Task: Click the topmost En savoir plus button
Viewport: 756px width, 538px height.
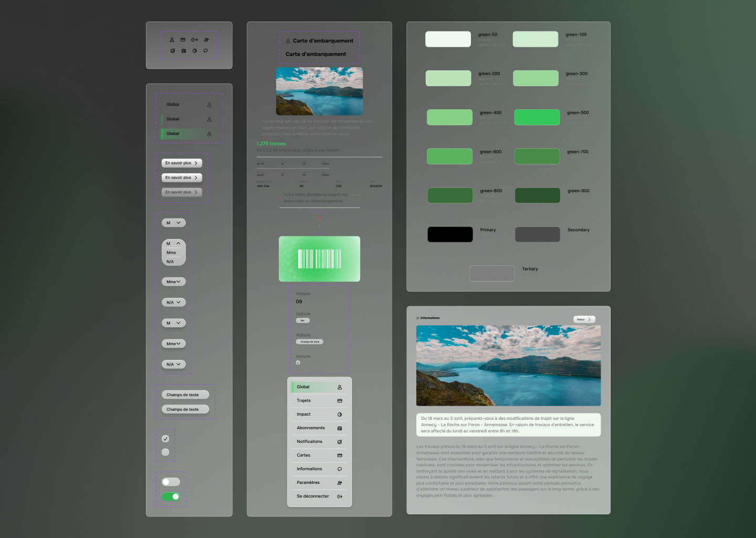Action: pos(182,163)
